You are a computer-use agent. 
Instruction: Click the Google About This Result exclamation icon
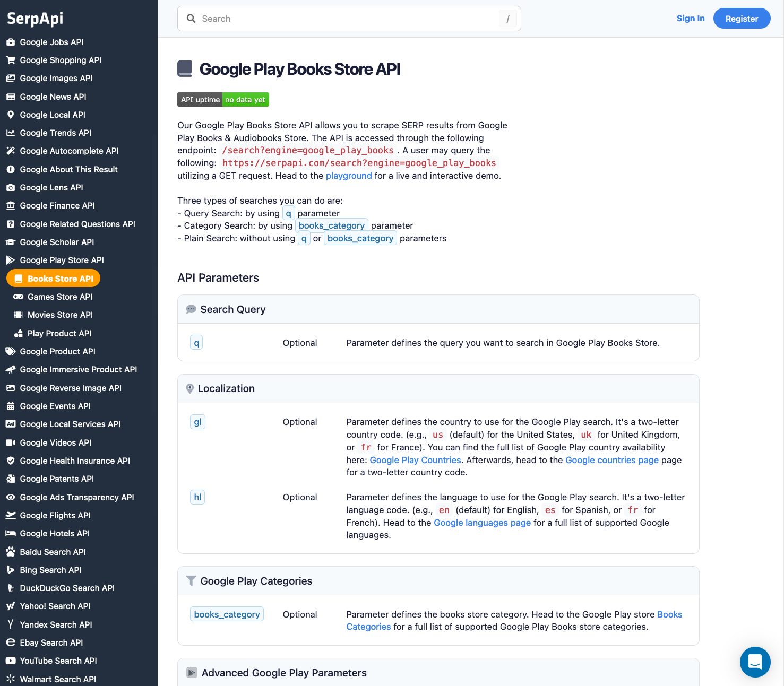(x=11, y=169)
